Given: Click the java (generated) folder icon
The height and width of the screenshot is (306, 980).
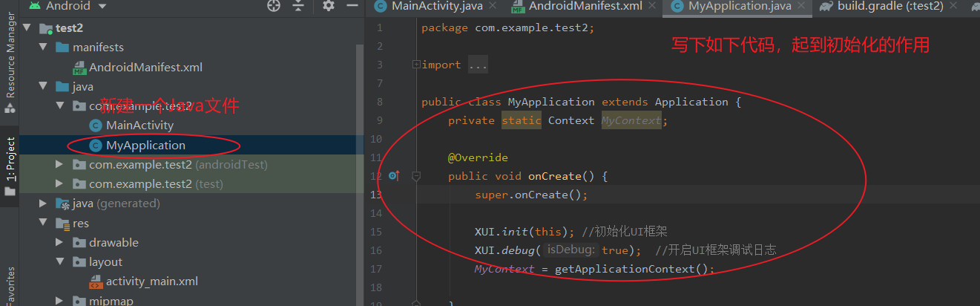Looking at the screenshot, I should click(63, 204).
